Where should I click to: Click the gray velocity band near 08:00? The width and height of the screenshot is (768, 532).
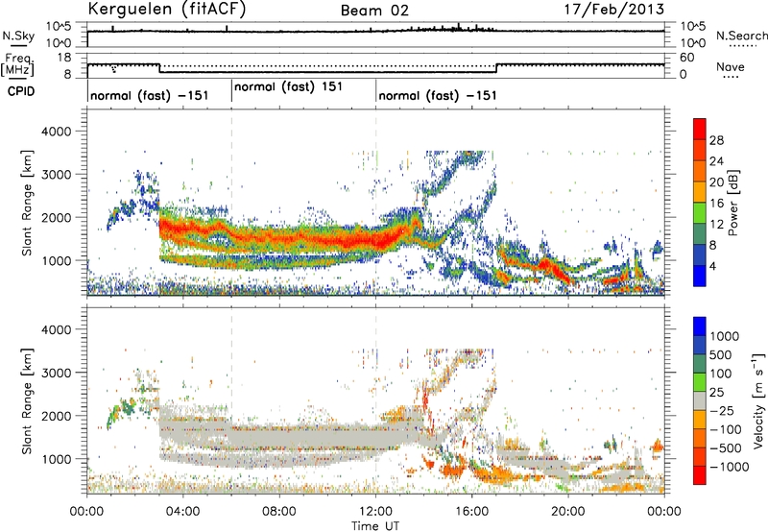pyautogui.click(x=279, y=438)
